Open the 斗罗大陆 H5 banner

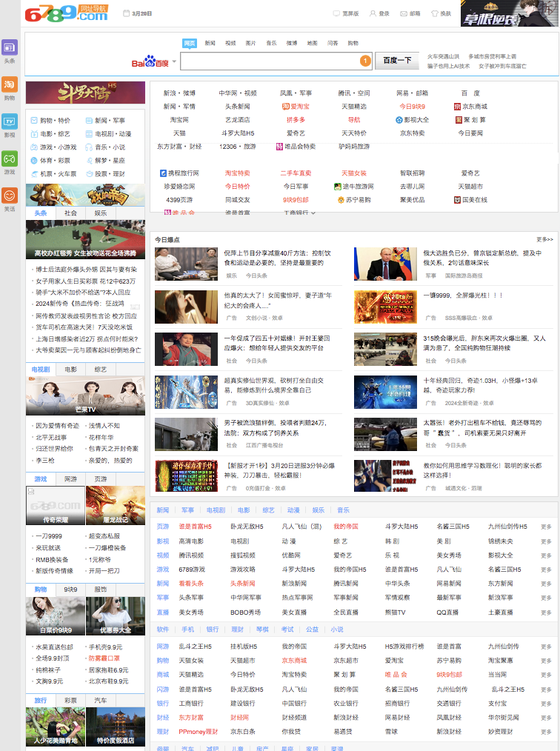click(85, 93)
